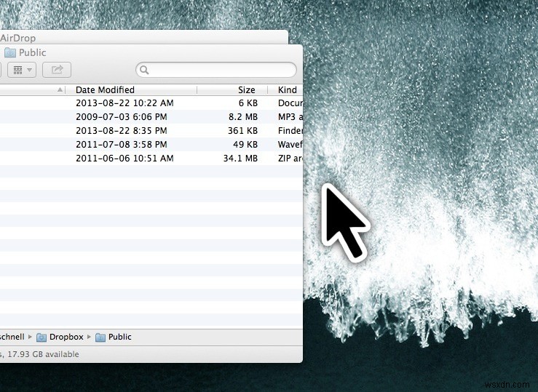This screenshot has width=538, height=392.
Task: Select the 2009-07-03 6:06 PM row
Action: point(151,117)
